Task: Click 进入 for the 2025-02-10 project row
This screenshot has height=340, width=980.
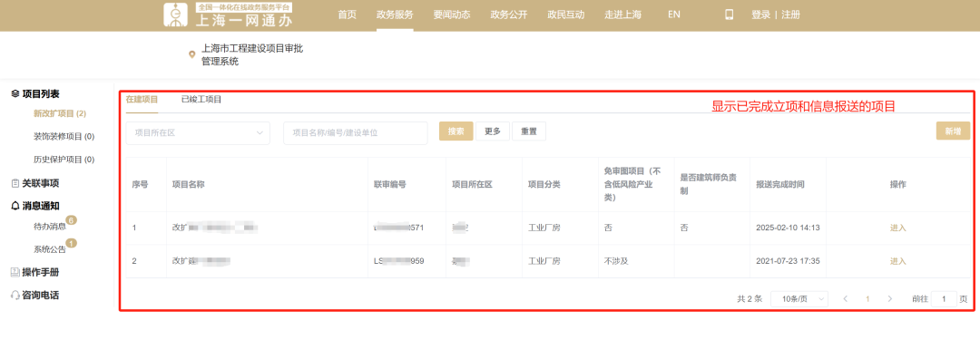Action: [898, 228]
